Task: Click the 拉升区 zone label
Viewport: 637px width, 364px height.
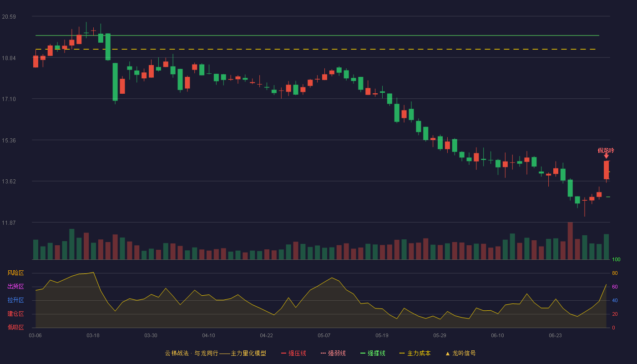Action: pos(15,300)
